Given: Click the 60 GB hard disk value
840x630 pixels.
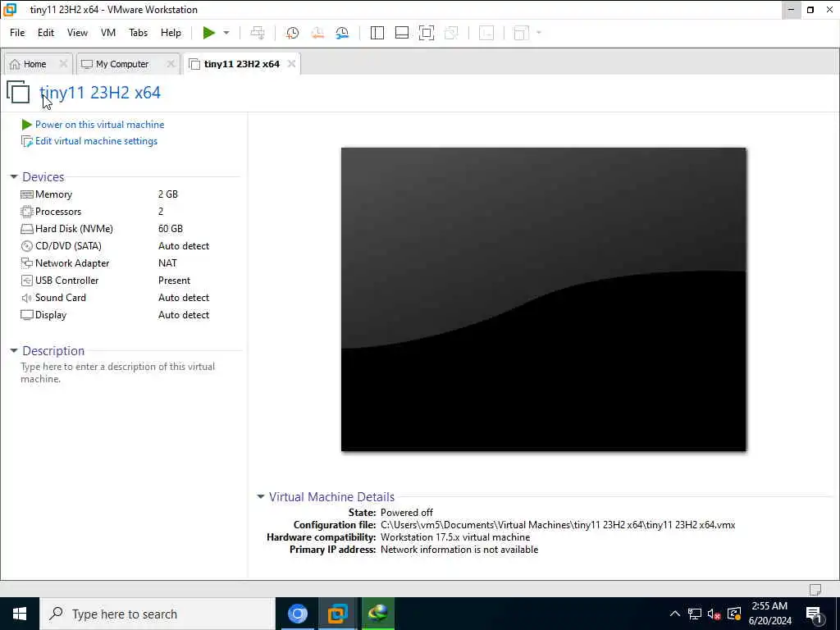Looking at the screenshot, I should pos(171,228).
